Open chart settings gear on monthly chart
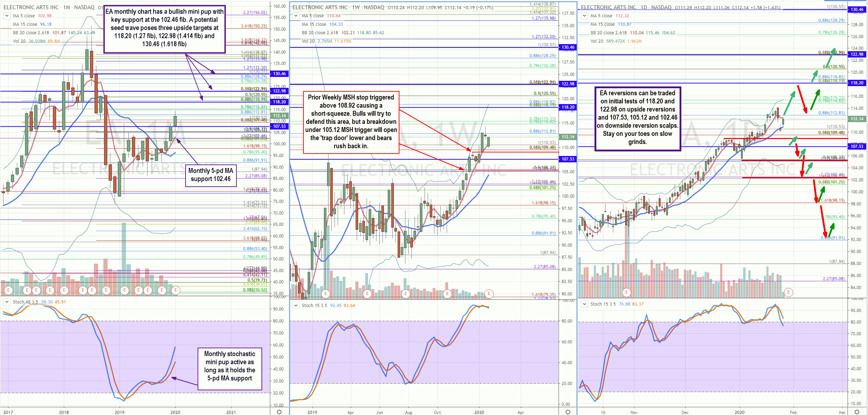The image size is (868, 415). [279, 412]
